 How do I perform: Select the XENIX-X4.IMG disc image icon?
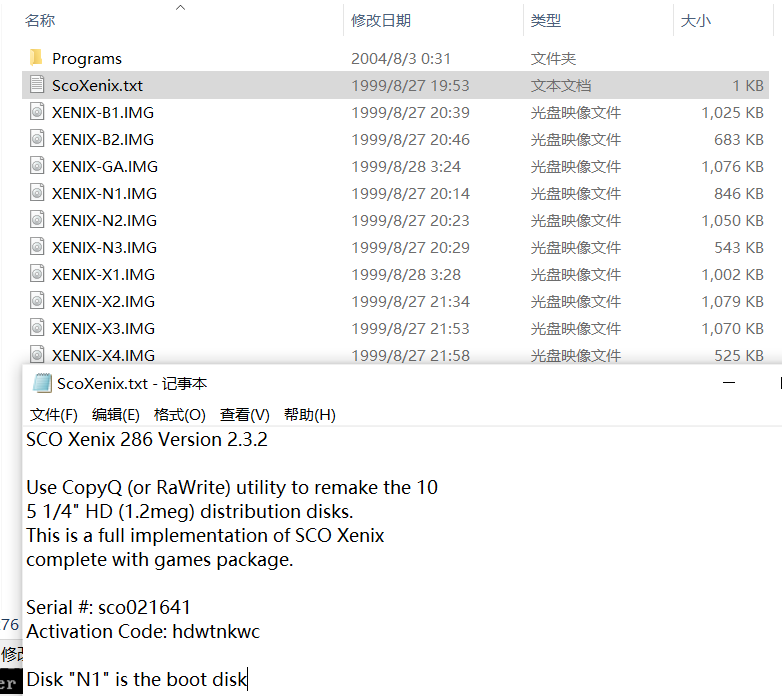[x=37, y=354]
